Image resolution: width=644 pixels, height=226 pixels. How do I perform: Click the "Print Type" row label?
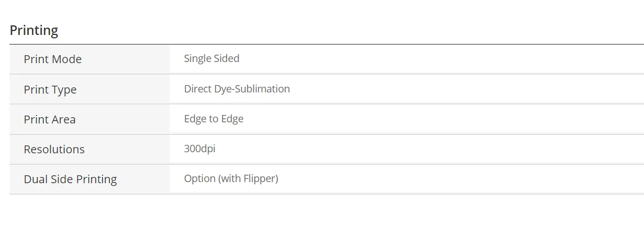(50, 90)
